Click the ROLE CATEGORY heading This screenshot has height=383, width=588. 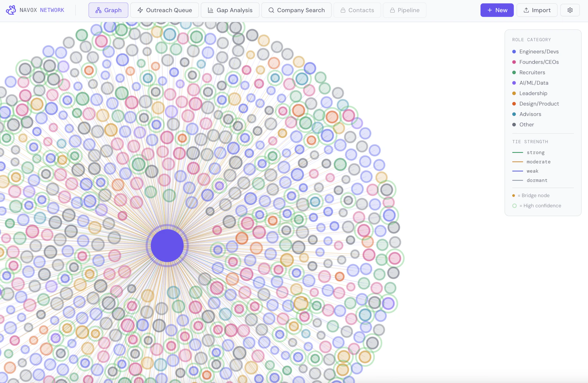click(x=531, y=40)
